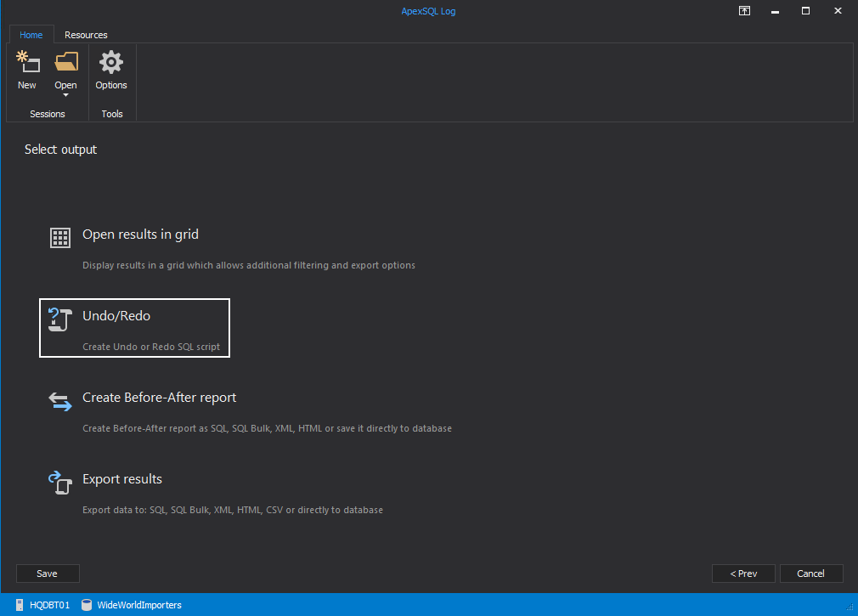Expand the Open dropdown arrow
This screenshot has height=616, width=858.
[66, 96]
